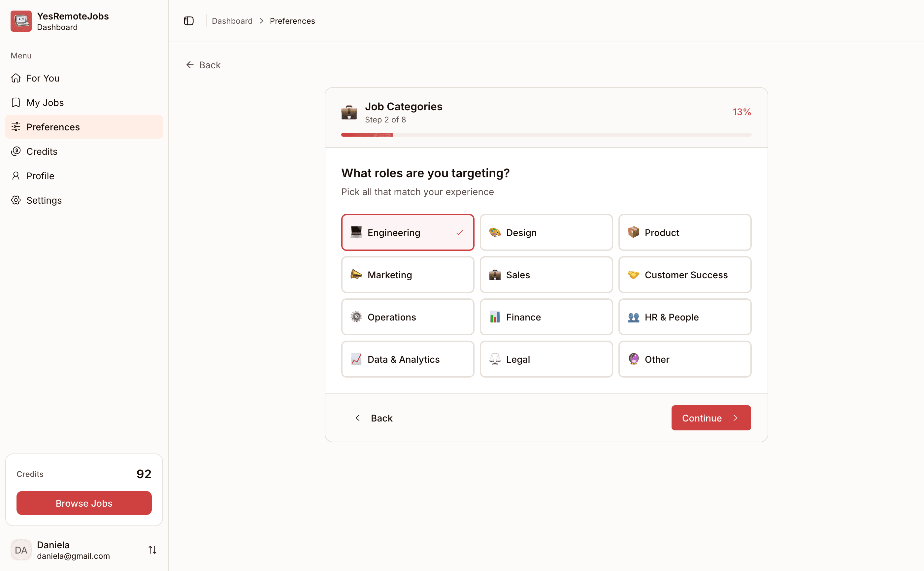This screenshot has width=924, height=571.
Task: Select the For You home icon
Action: (16, 78)
